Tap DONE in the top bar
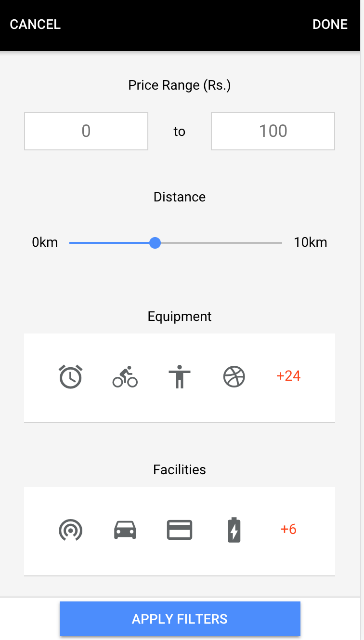 330,25
